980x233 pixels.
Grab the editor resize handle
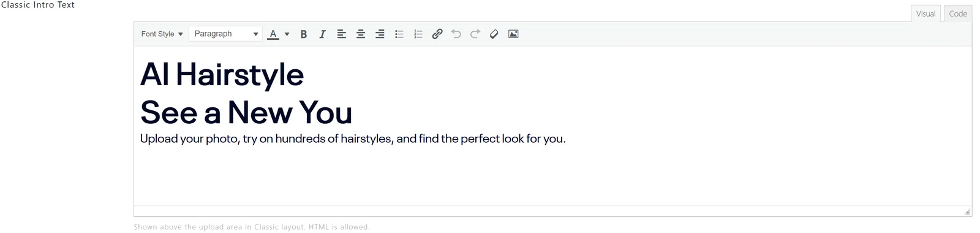tap(967, 212)
